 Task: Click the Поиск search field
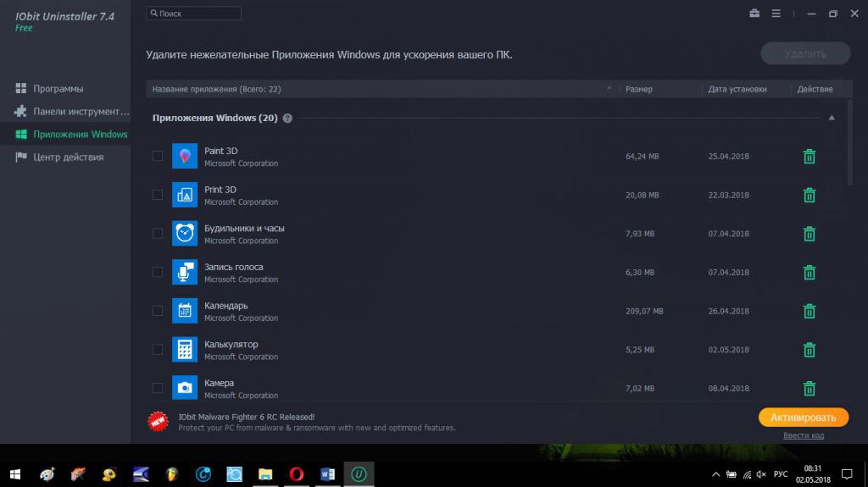pyautogui.click(x=194, y=14)
